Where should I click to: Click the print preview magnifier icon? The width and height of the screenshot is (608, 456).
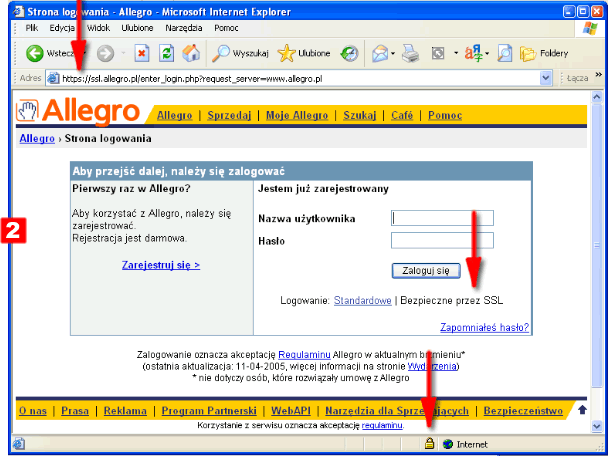pos(504,54)
